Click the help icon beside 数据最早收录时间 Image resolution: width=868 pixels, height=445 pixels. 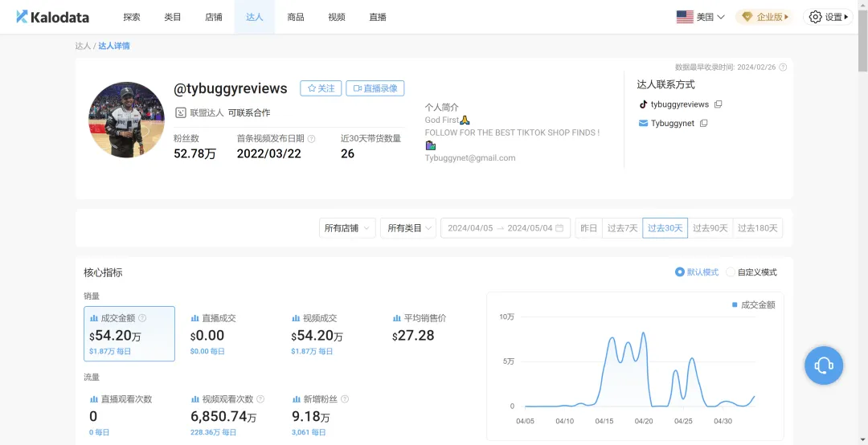(783, 67)
